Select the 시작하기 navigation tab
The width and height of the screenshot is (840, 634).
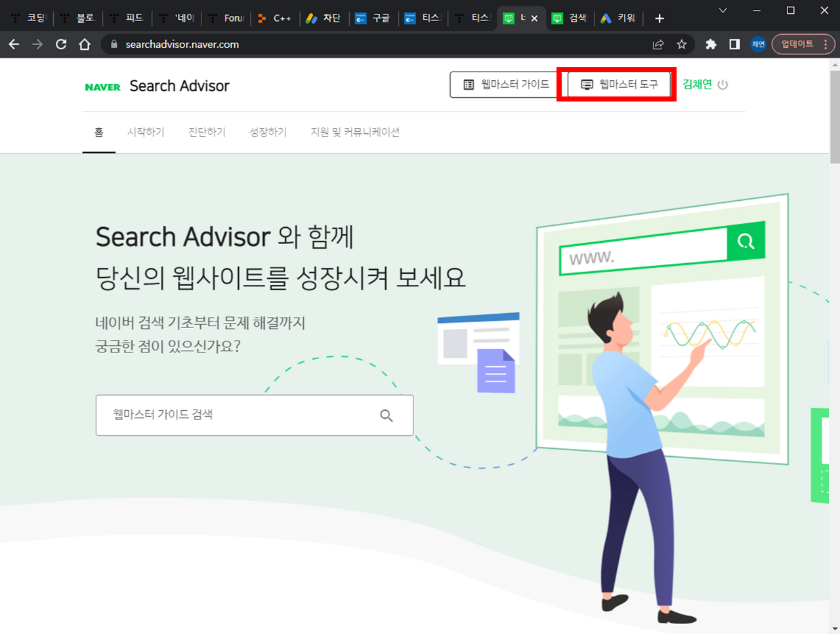pos(146,132)
